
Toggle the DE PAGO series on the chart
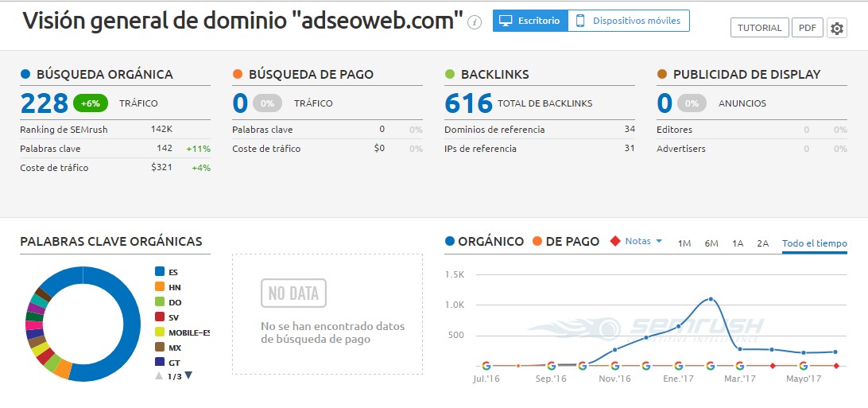[565, 241]
